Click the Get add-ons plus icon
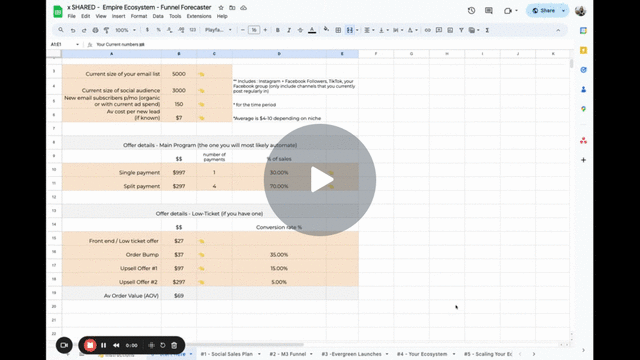The height and width of the screenshot is (360, 640). pos(583,160)
